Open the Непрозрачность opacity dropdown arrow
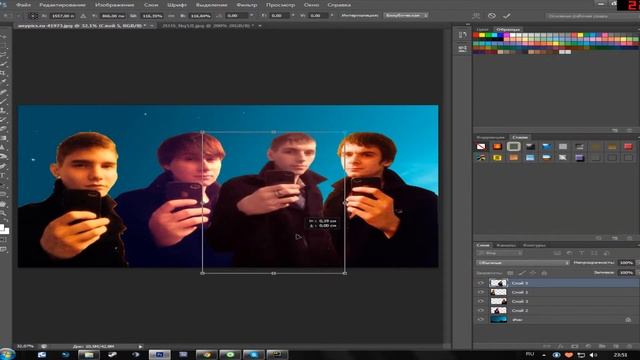Screen dimensions: 640x360 [637, 263]
